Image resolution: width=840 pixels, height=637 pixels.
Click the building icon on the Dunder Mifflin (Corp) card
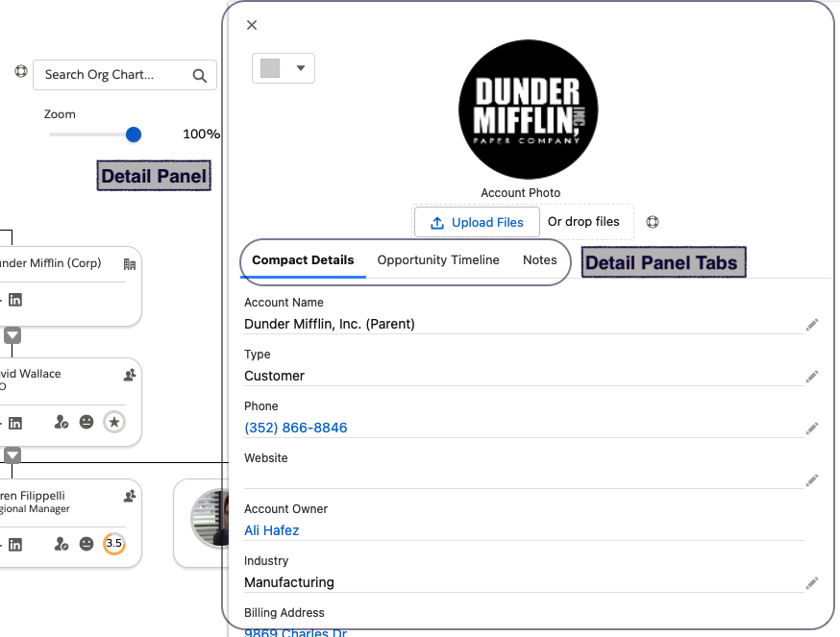pyautogui.click(x=130, y=264)
